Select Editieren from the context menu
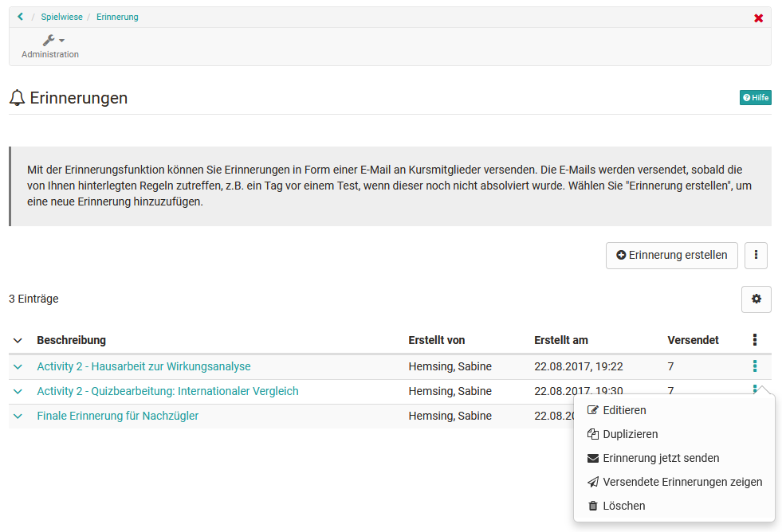 [624, 411]
